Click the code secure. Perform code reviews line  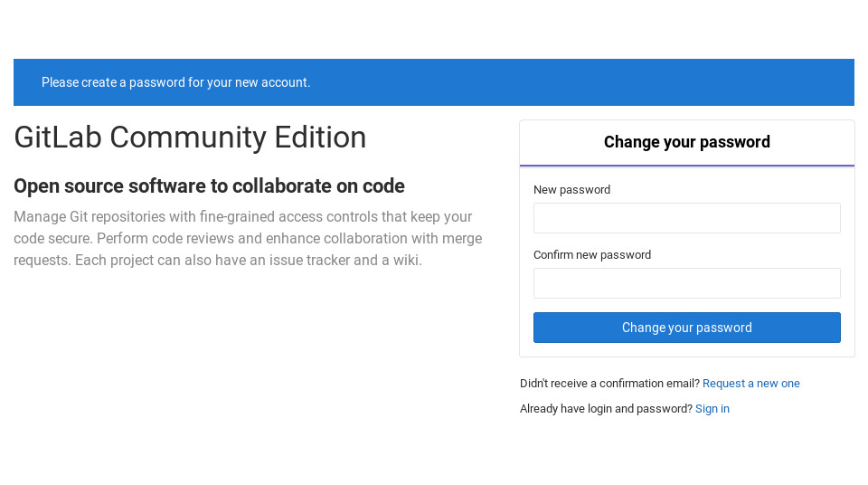(248, 238)
